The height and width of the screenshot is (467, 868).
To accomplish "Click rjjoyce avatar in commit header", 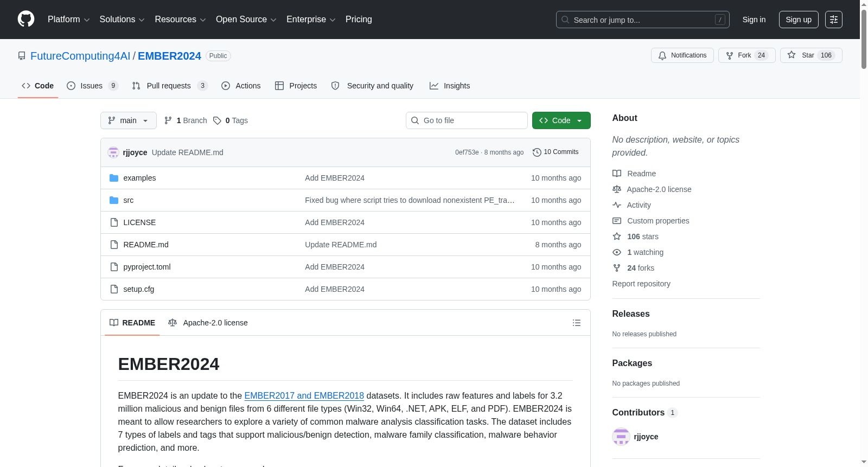I will (x=113, y=152).
